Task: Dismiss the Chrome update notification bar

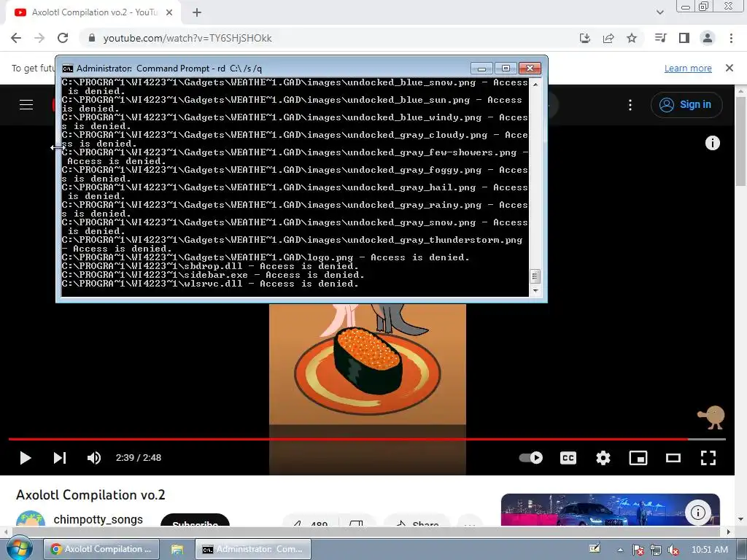Action: 729,68
